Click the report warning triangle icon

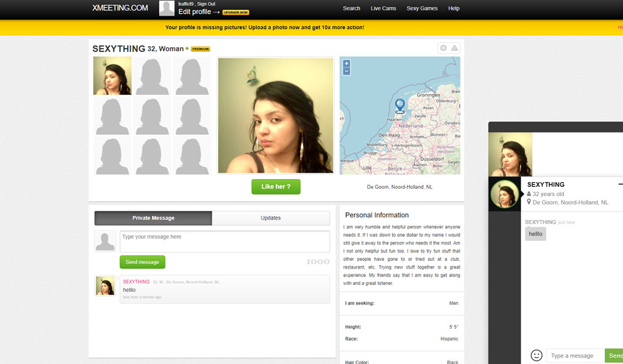(x=454, y=48)
